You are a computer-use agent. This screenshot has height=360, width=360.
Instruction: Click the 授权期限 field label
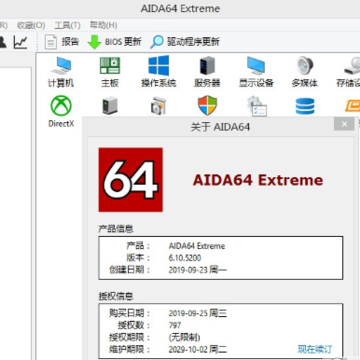point(130,337)
